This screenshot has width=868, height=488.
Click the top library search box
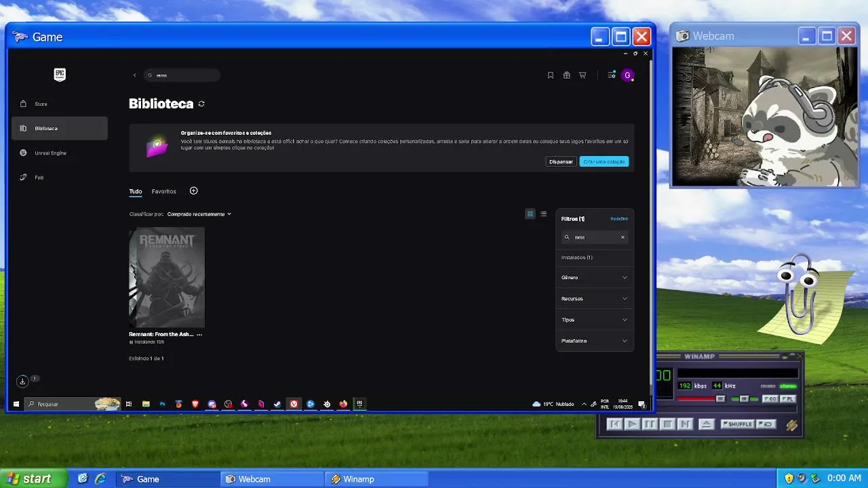click(183, 75)
